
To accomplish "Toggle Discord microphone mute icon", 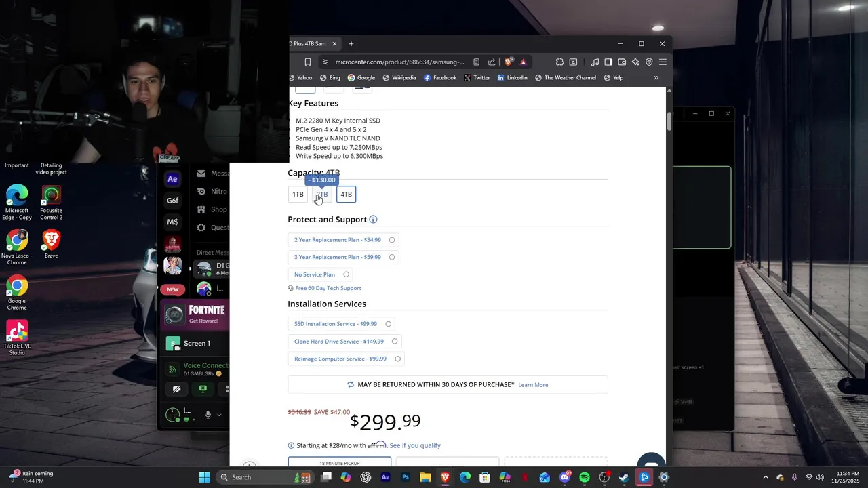I will (x=208, y=415).
